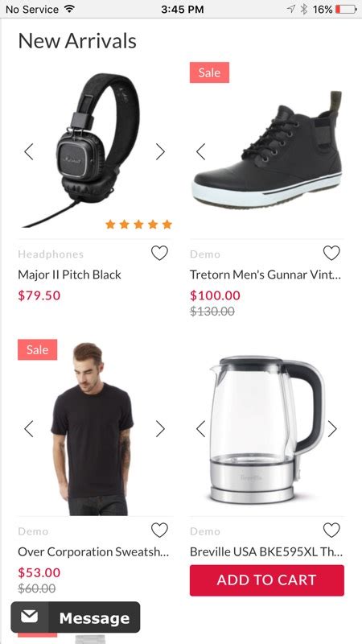362x644 pixels.
Task: Go to previous photo of Tretorn shoe
Action: tap(200, 151)
